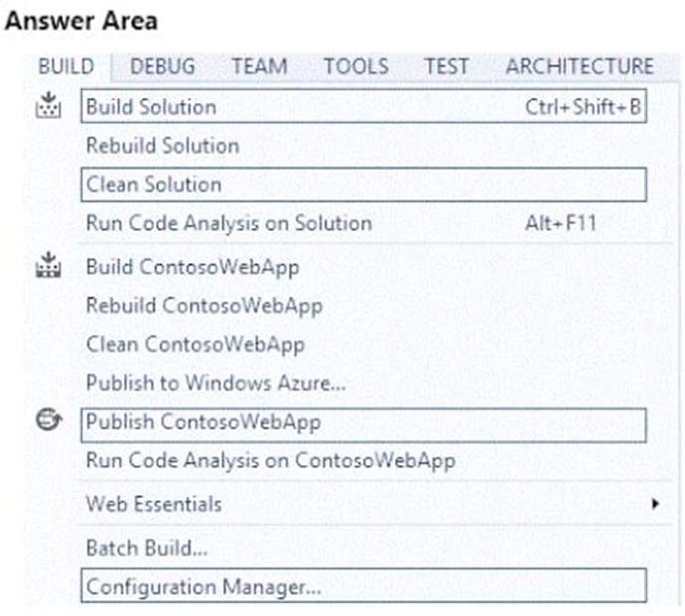
Task: Open the BUILD menu
Action: (x=67, y=66)
